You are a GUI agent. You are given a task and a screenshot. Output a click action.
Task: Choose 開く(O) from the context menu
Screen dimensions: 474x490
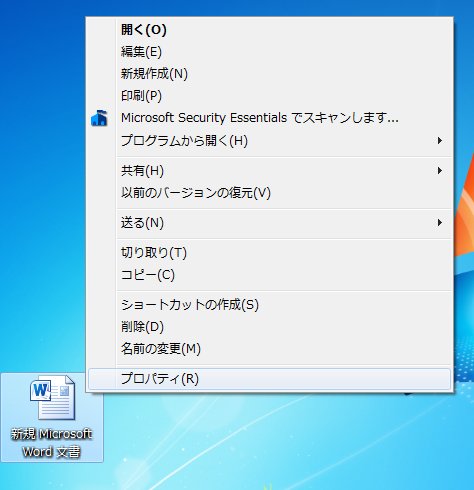[x=269, y=30]
